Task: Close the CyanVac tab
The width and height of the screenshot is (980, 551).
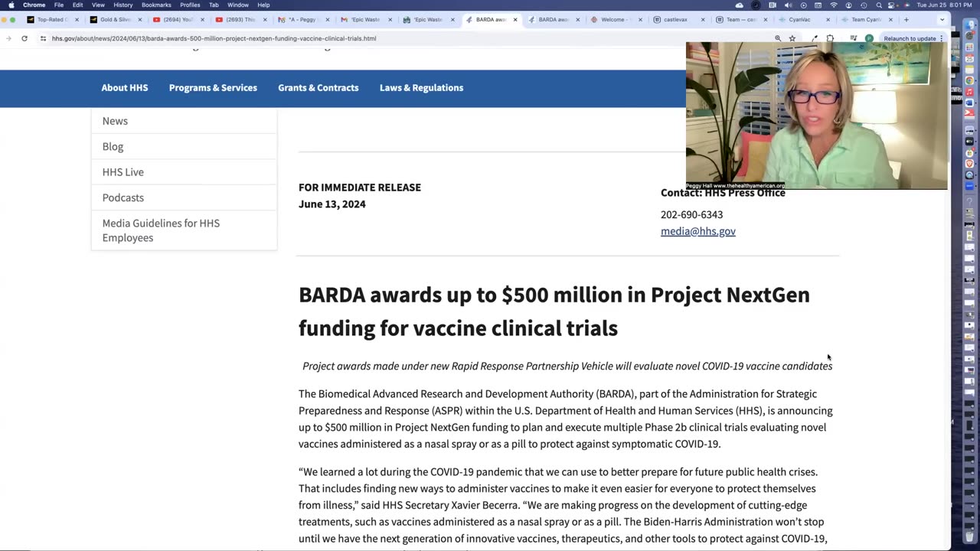Action: (828, 19)
